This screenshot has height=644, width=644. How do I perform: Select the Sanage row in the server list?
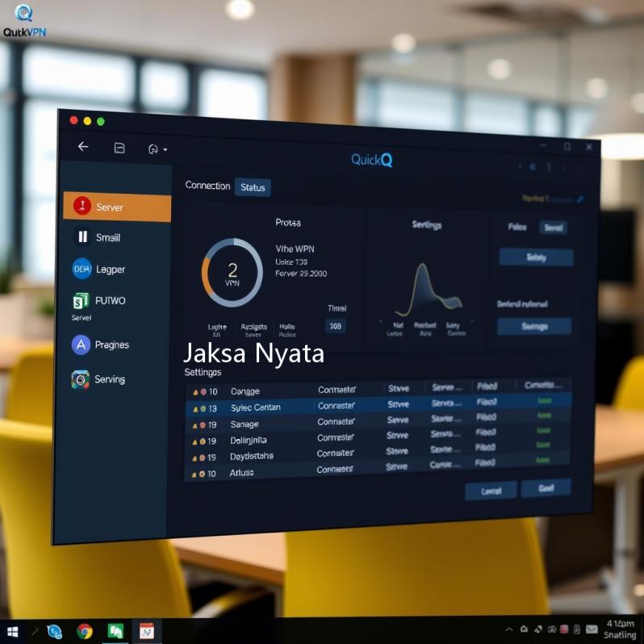click(x=378, y=422)
